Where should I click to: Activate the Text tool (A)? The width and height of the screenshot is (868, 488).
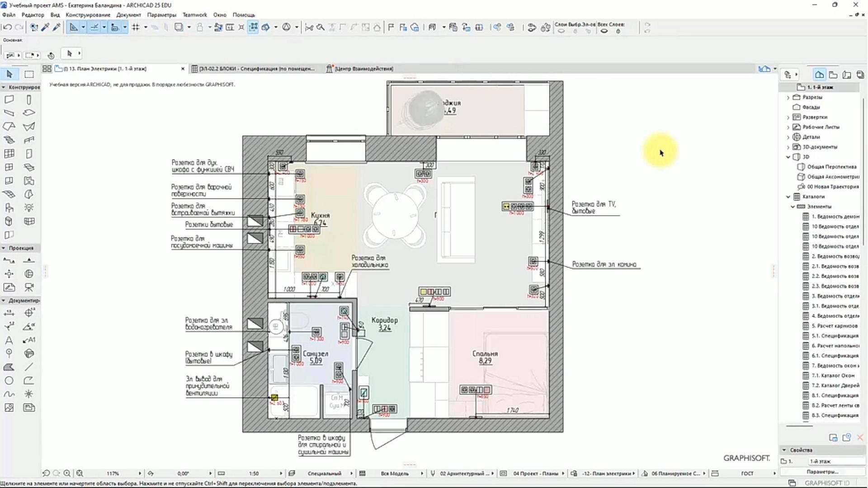pyautogui.click(x=9, y=340)
